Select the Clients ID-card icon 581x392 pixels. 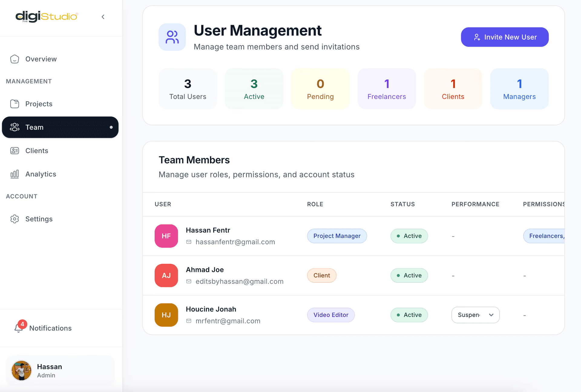pyautogui.click(x=15, y=150)
